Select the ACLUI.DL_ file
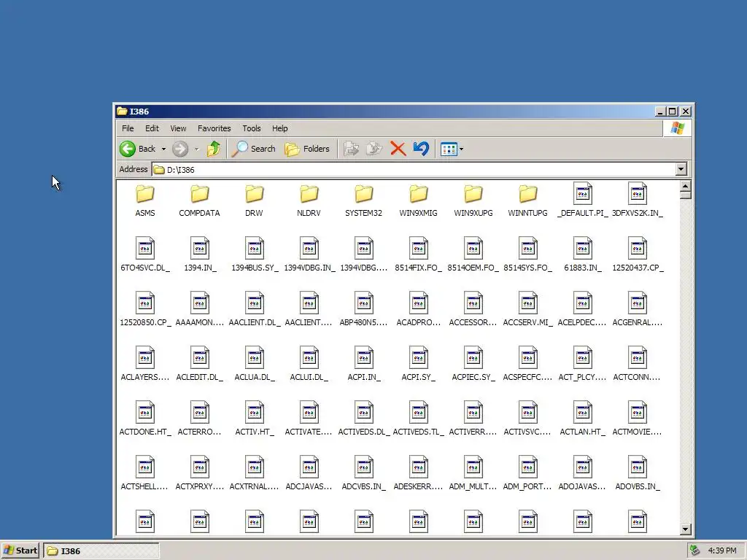 (x=309, y=365)
